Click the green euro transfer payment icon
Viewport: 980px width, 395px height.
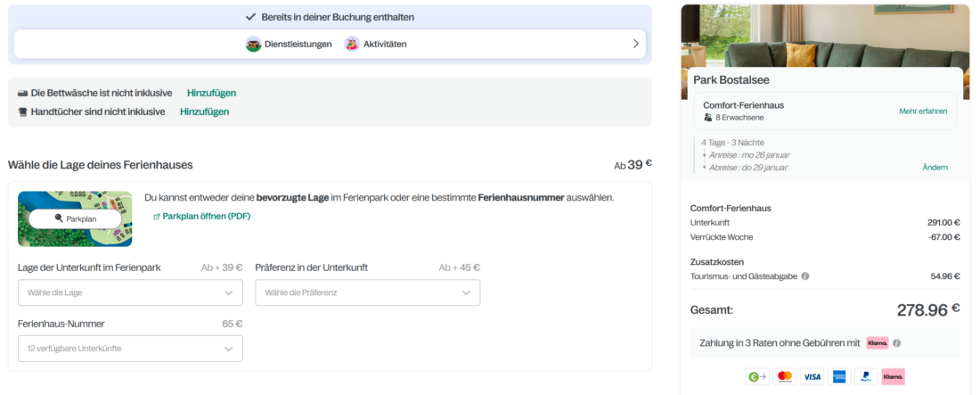click(x=757, y=376)
